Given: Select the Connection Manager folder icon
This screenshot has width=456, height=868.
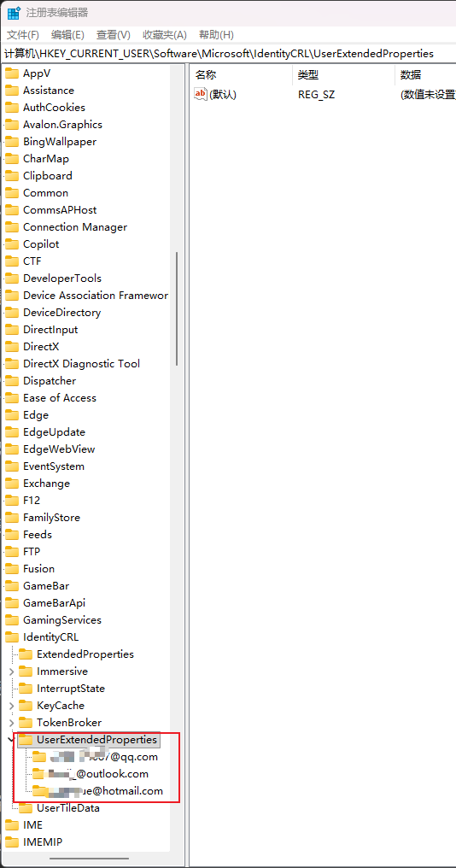Looking at the screenshot, I should 12,227.
